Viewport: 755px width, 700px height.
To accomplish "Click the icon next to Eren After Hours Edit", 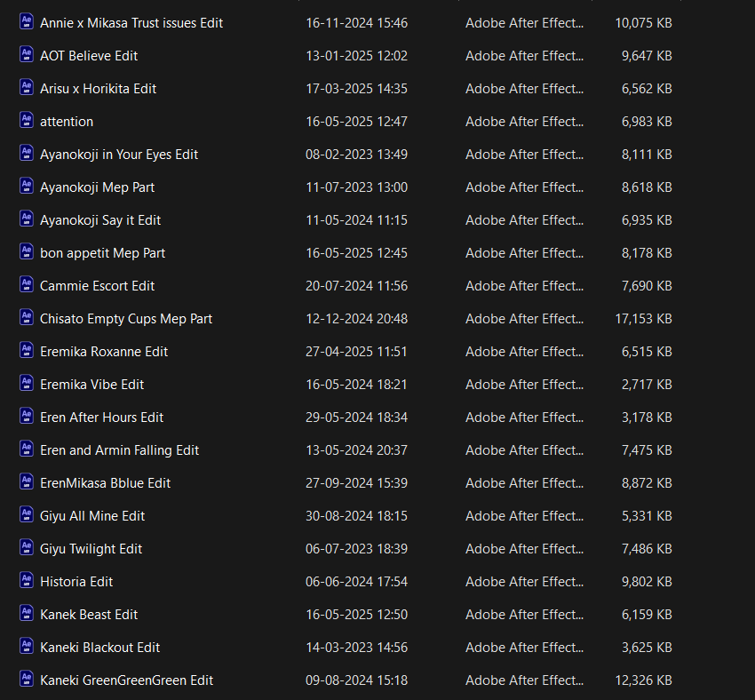I will 26,417.
